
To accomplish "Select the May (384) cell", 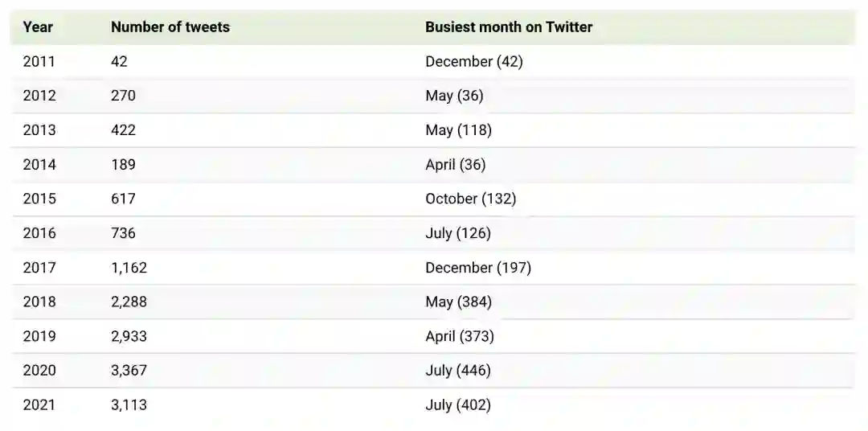I will pos(458,302).
